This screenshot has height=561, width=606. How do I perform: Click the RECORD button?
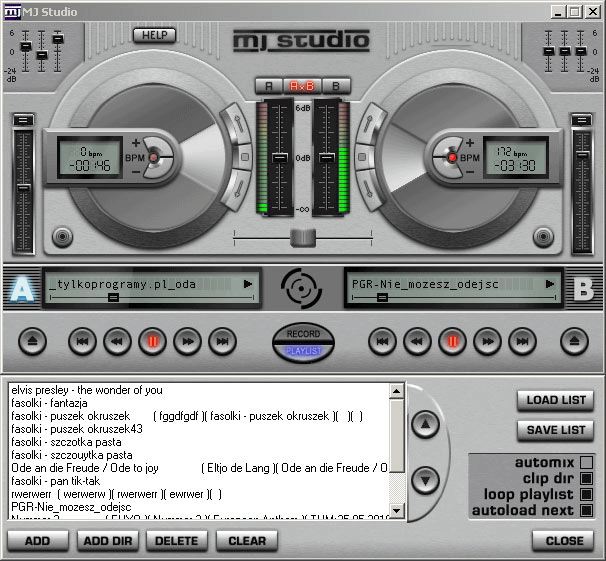click(303, 333)
